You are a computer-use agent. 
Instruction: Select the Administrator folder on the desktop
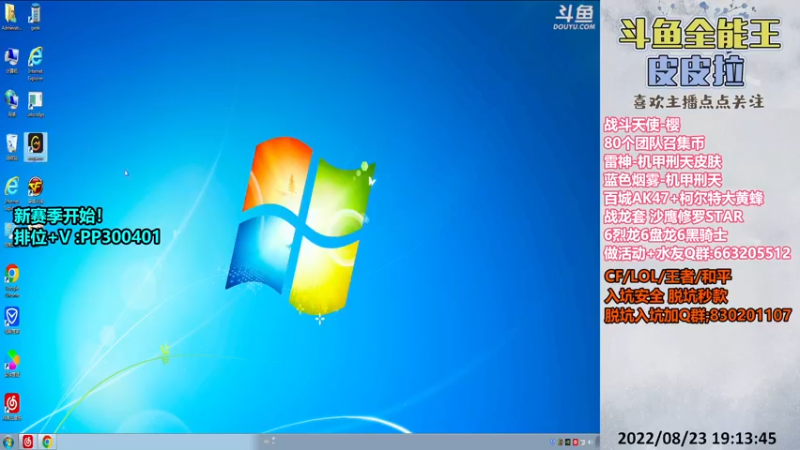[11, 17]
